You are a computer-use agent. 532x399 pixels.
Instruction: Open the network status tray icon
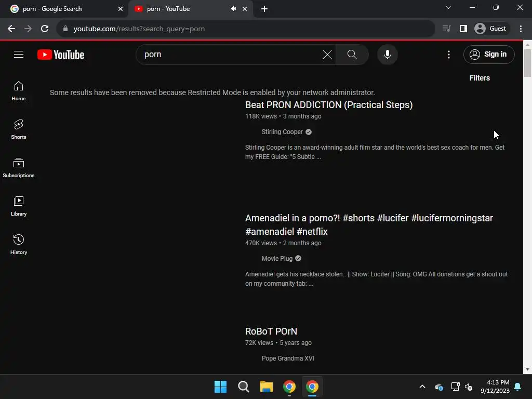coord(455,387)
